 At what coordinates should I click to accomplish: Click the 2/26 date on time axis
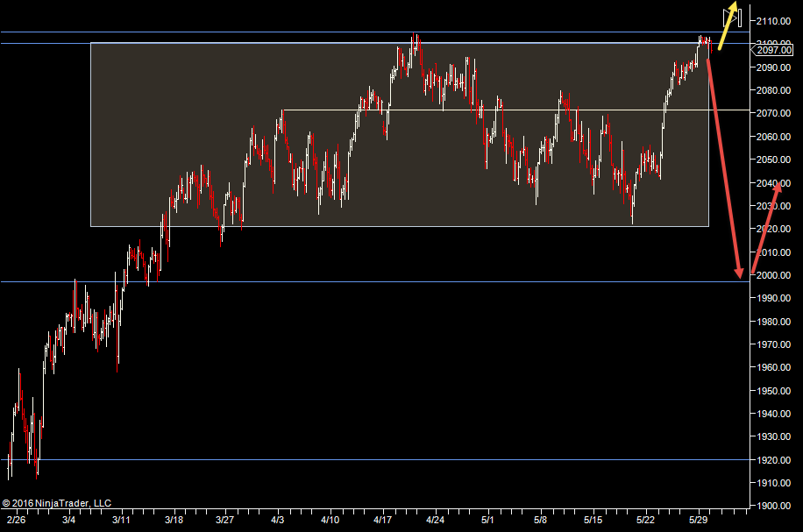[x=17, y=520]
